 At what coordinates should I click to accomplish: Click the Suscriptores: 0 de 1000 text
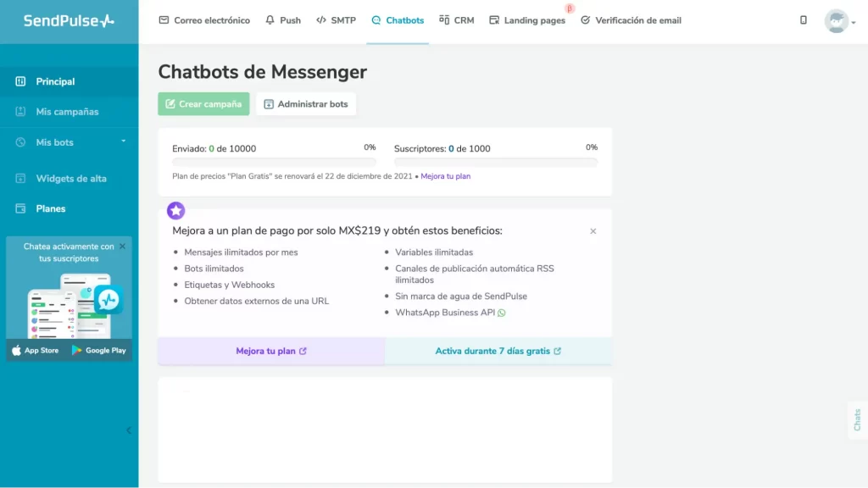coord(442,149)
